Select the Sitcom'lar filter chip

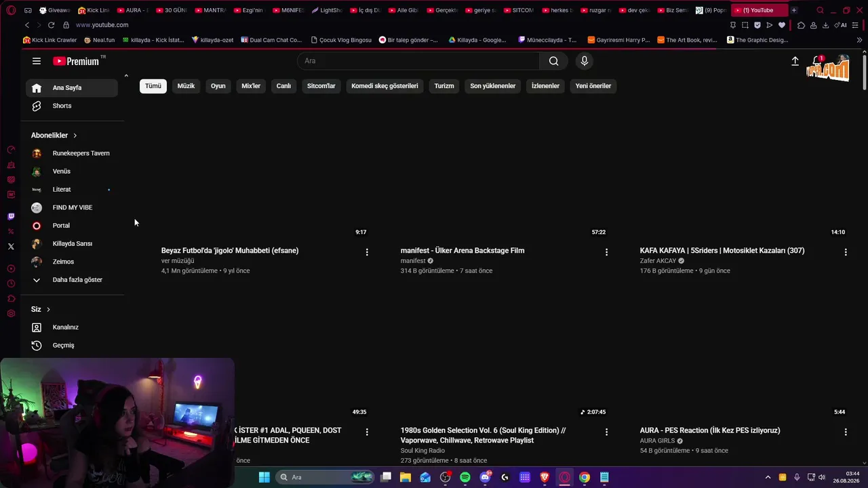(321, 86)
